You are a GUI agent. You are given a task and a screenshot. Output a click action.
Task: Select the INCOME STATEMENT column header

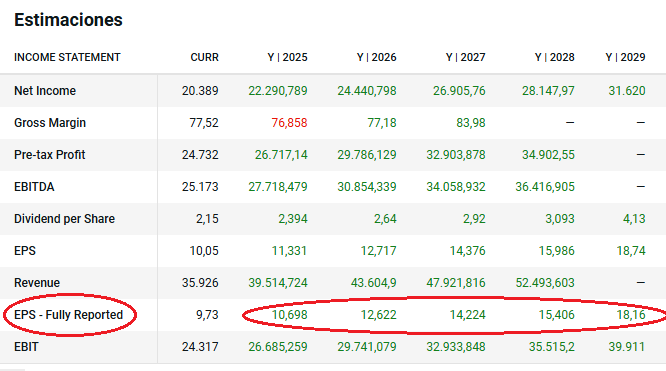67,57
